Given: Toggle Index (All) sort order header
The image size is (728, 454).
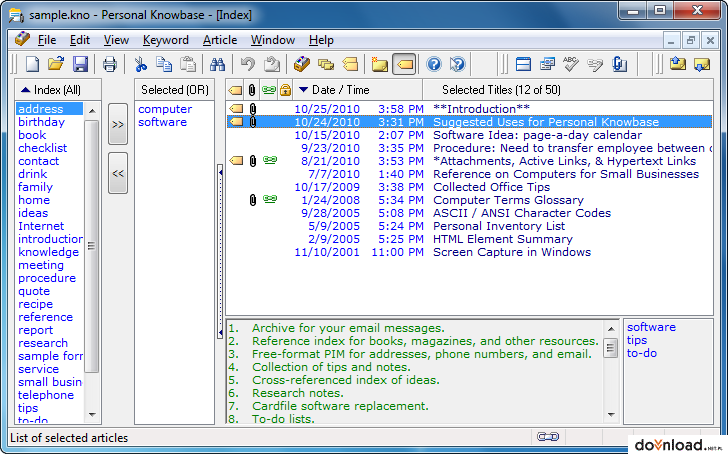Looking at the screenshot, I should point(58,90).
